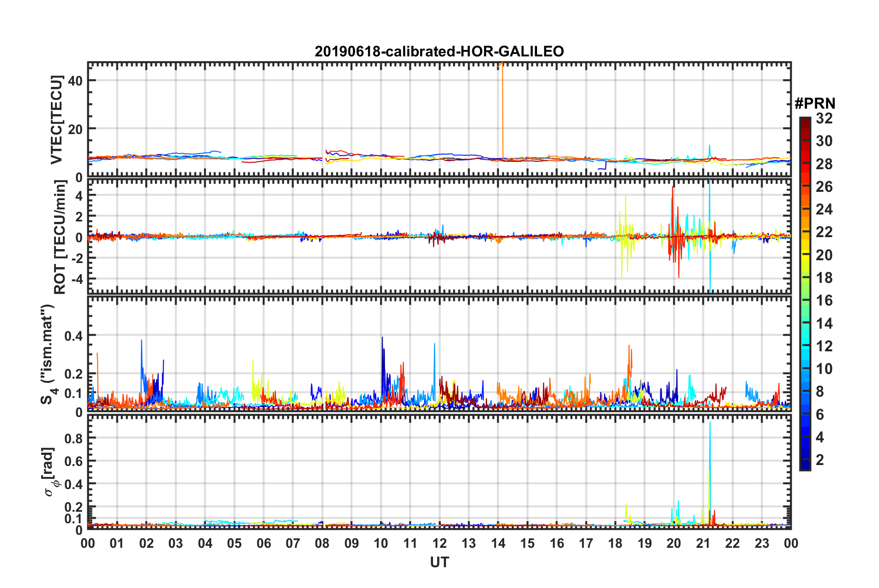Viewport: 879px width, 588px height.
Task: Click hour tick 17 on the UT axis
Action: click(x=586, y=544)
